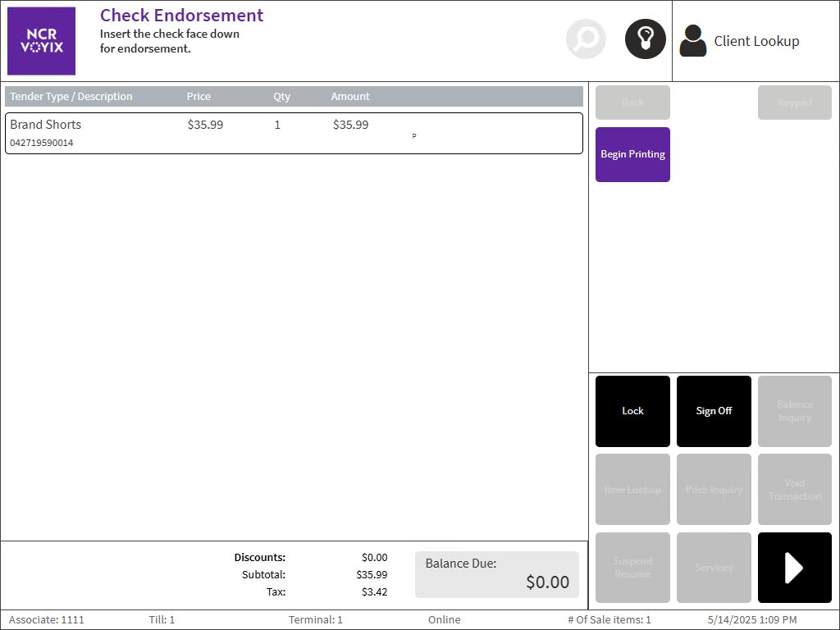Select the Brand Shorts line item
The height and width of the screenshot is (630, 840).
pos(294,133)
